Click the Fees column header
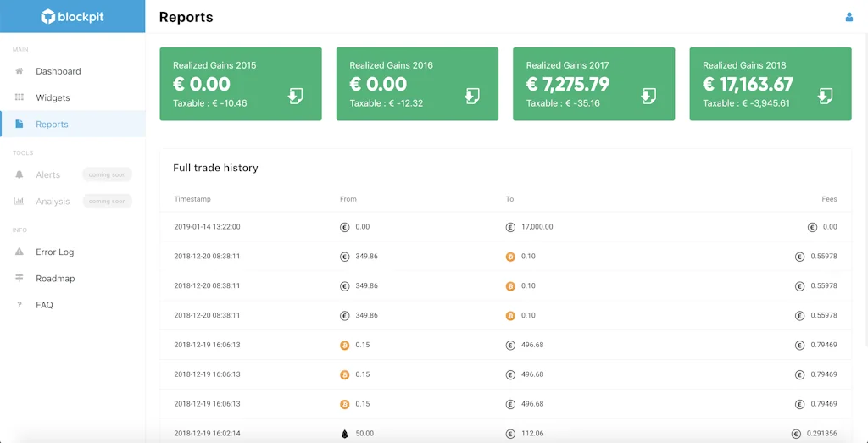The height and width of the screenshot is (443, 868). [829, 198]
